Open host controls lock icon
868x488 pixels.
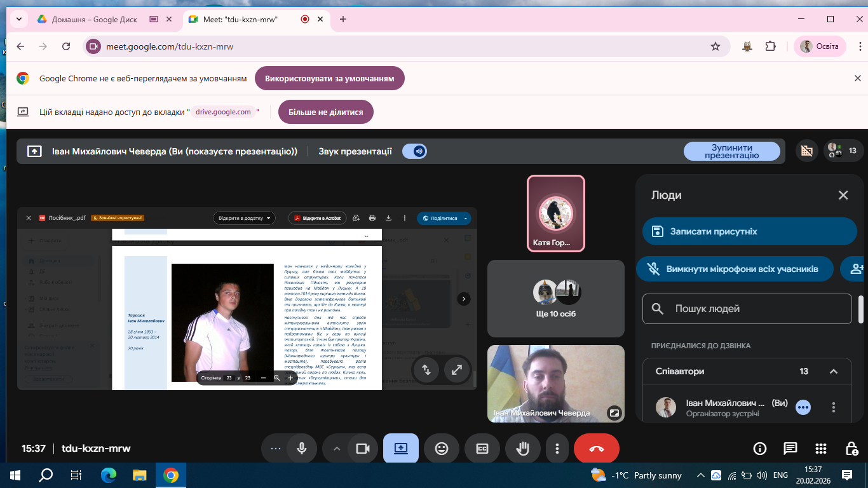(851, 449)
